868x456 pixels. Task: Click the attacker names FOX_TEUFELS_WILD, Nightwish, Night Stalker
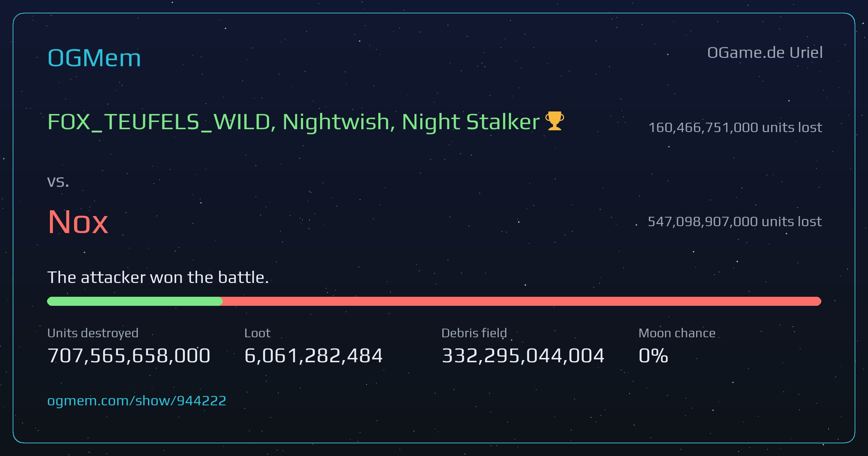(294, 122)
